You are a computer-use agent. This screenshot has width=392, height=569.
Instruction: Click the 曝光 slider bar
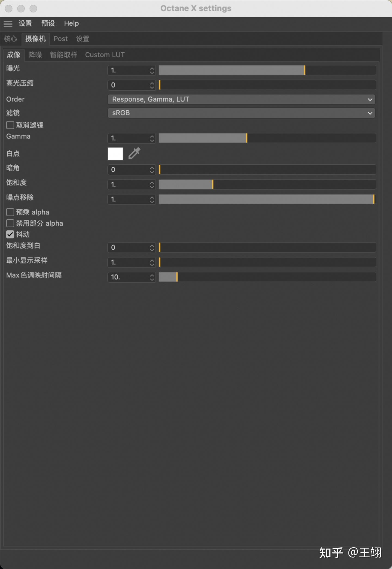(x=267, y=70)
